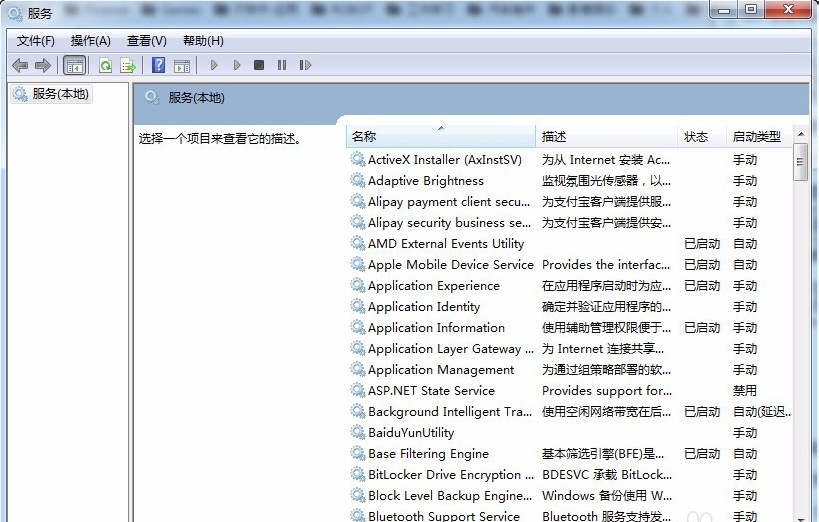Open the 操作(A) menu

coord(91,41)
